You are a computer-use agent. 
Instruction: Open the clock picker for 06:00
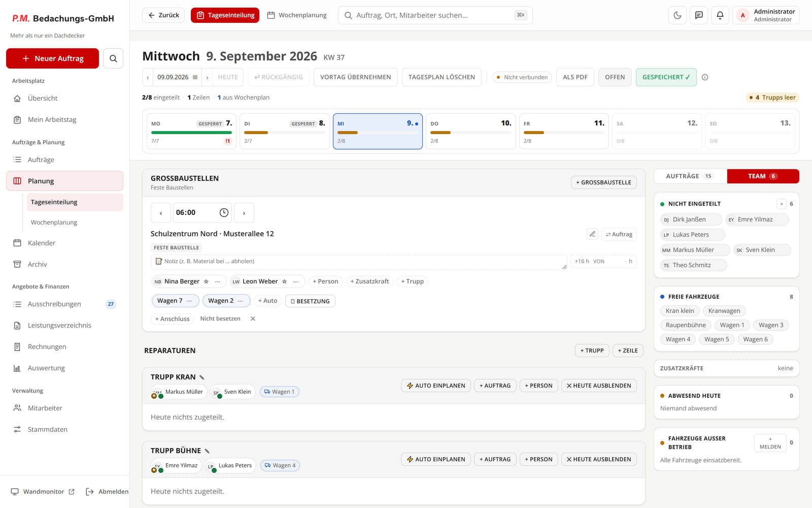(x=224, y=213)
